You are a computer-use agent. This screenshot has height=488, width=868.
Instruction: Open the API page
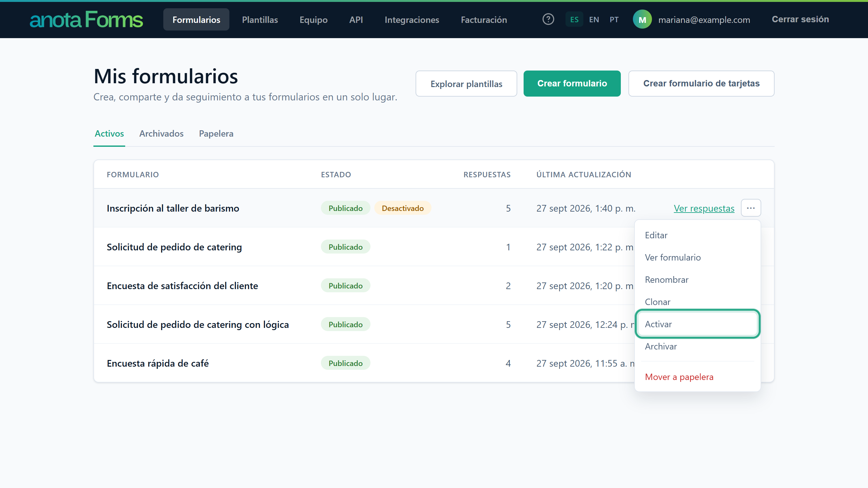(356, 20)
